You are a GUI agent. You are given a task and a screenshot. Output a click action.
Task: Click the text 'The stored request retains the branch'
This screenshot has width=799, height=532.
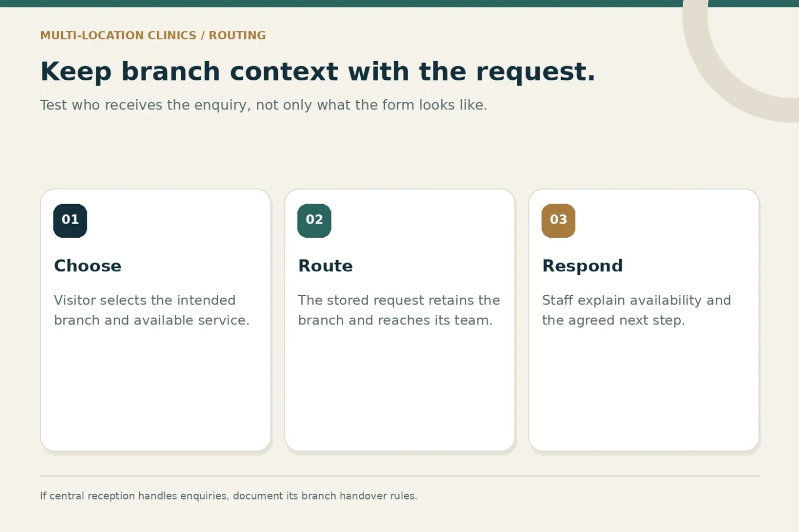point(399,310)
